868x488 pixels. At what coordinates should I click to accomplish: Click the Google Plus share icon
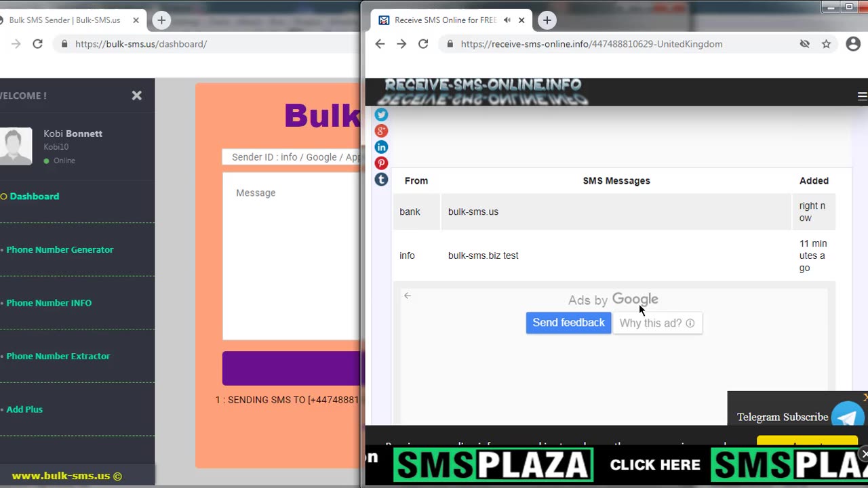pos(381,131)
